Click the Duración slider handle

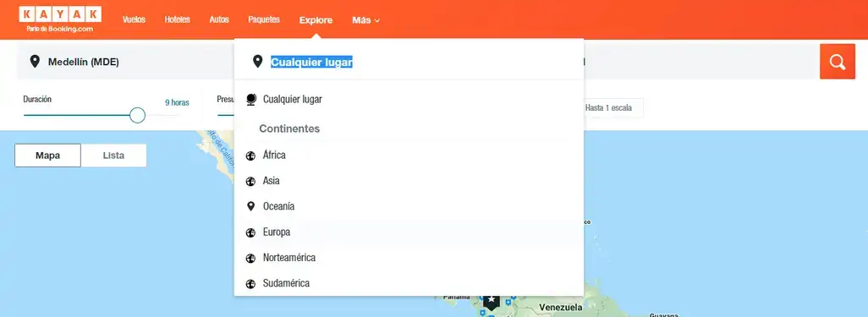coord(137,115)
